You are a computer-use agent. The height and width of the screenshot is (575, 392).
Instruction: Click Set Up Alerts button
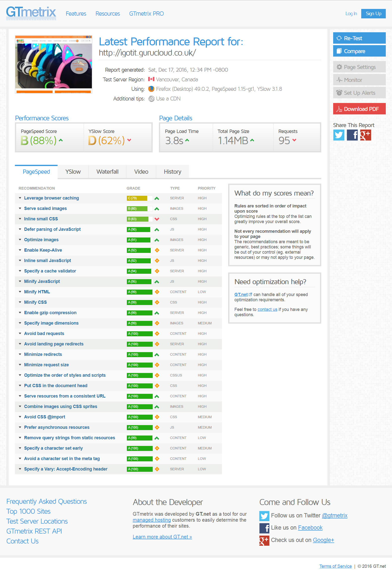pyautogui.click(x=359, y=93)
